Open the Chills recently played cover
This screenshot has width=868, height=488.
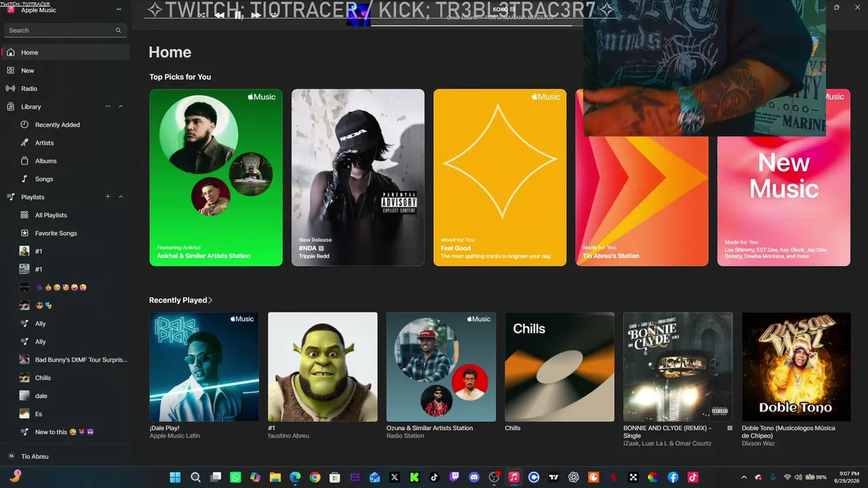coord(559,367)
